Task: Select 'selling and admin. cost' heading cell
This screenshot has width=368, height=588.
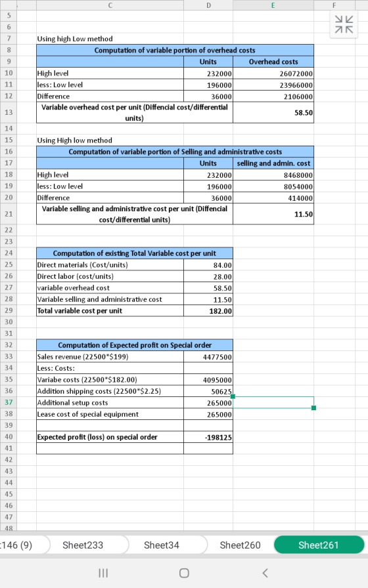Action: click(273, 163)
